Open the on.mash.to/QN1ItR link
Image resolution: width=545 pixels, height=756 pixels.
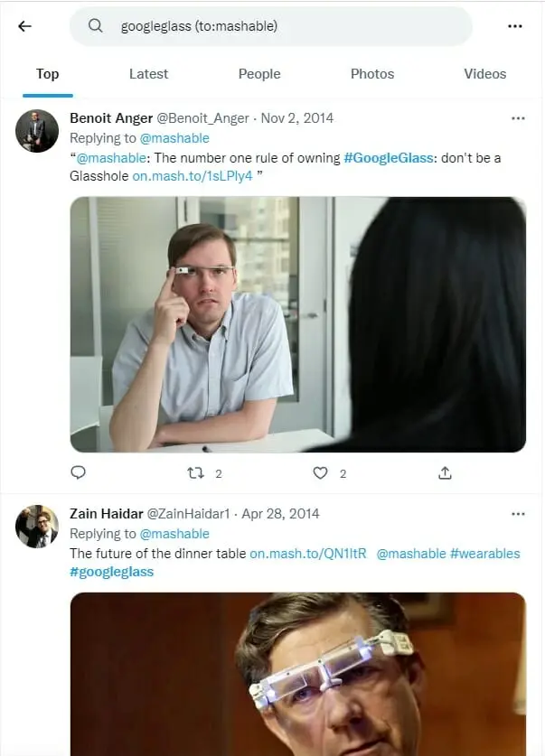[308, 554]
